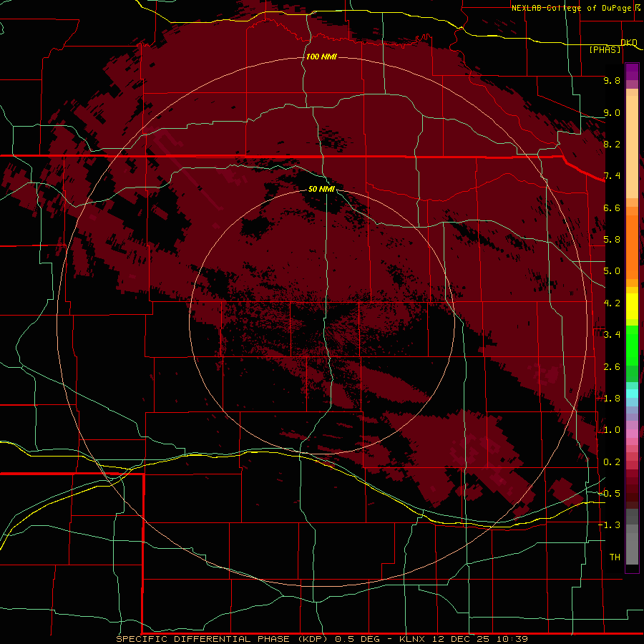Click the TH threshold label on scale
Screen dimensions: 644x644
click(x=615, y=557)
